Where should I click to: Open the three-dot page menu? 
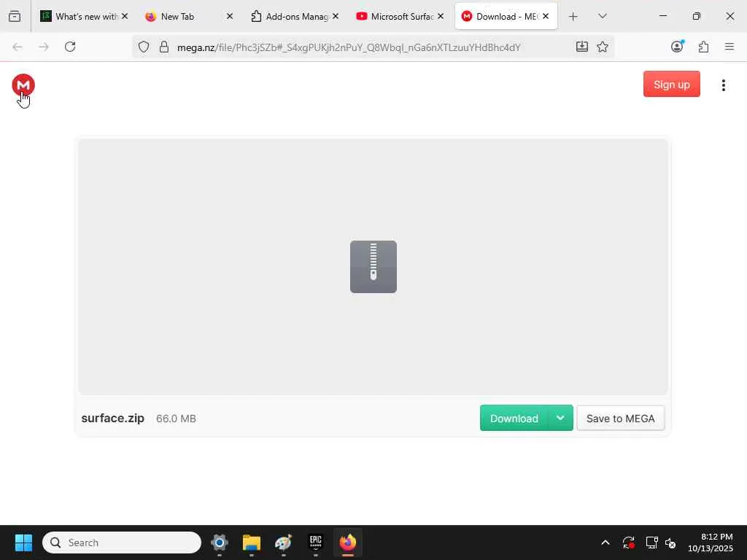point(723,85)
